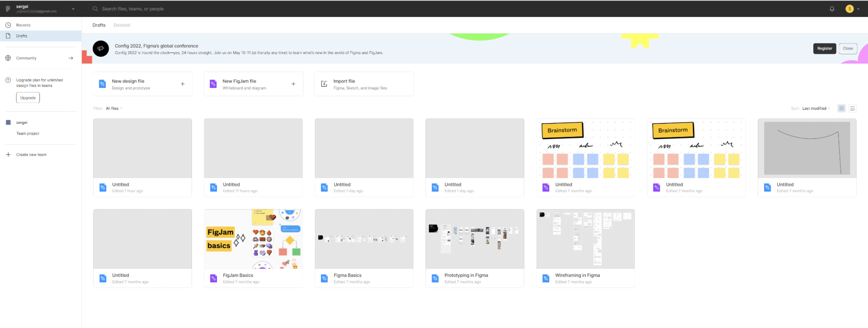This screenshot has width=868, height=328.
Task: Click the Upgrade button
Action: [28, 98]
